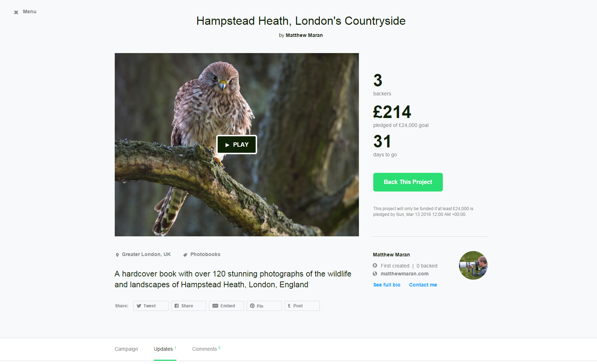Click the Contact me link
This screenshot has height=364, width=597.
pos(423,285)
